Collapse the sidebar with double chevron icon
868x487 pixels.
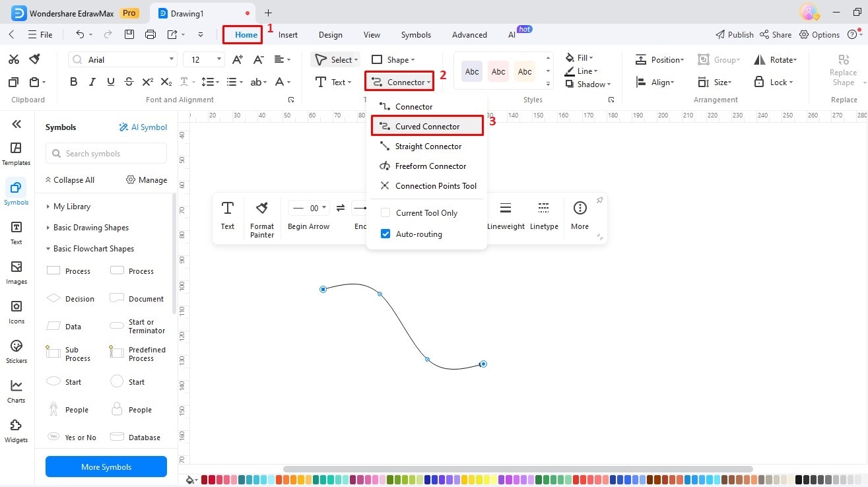[17, 124]
